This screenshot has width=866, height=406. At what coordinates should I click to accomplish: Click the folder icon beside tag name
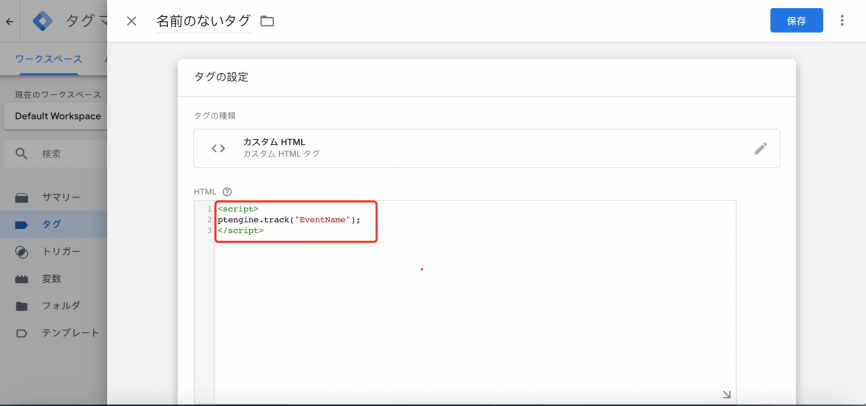tap(267, 22)
